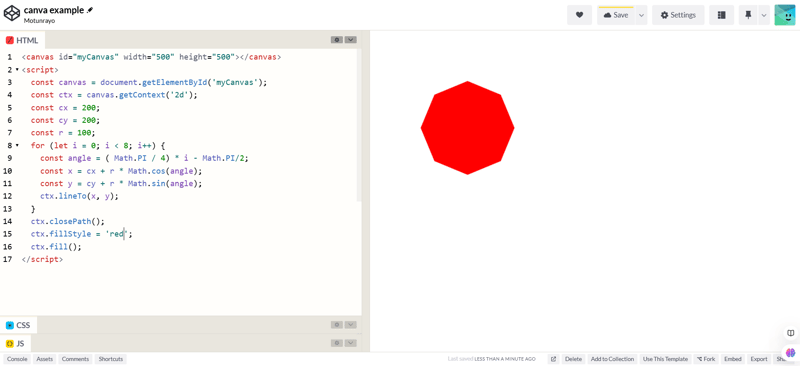
Task: Open pen Settings
Action: (678, 15)
